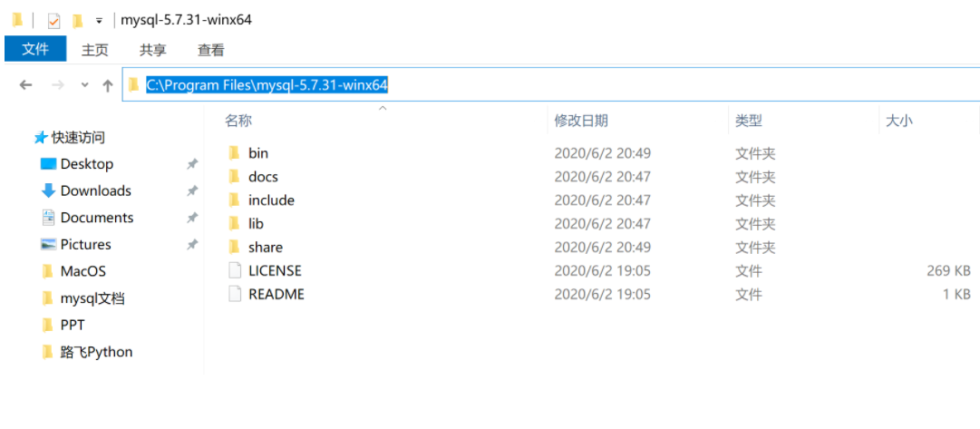Click the LICENSE file icon
Viewport: 980px width, 429px height.
(235, 271)
